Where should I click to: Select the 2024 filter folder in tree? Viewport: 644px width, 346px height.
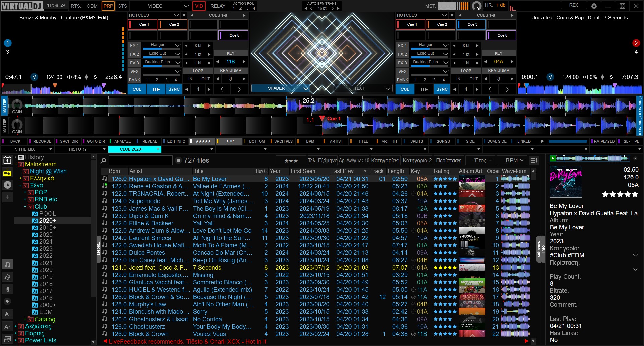(x=45, y=242)
